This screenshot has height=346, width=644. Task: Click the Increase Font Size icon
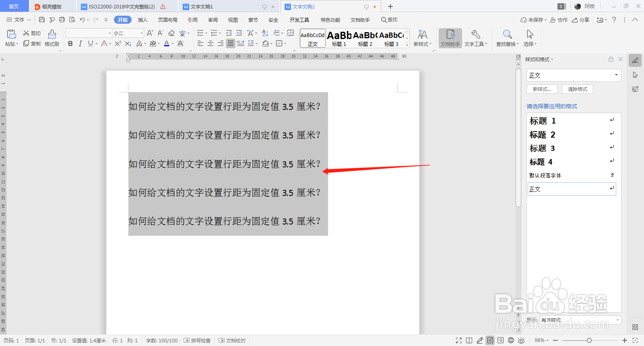click(150, 33)
